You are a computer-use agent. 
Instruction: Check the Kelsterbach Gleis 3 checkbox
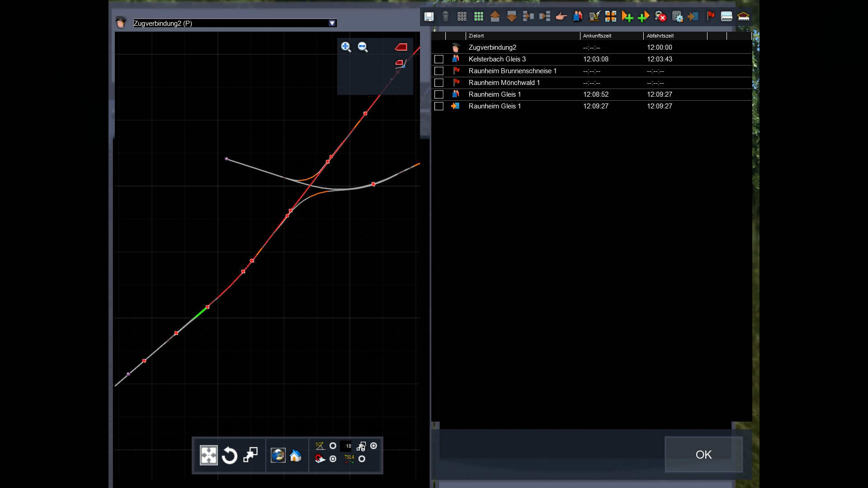[x=439, y=59]
